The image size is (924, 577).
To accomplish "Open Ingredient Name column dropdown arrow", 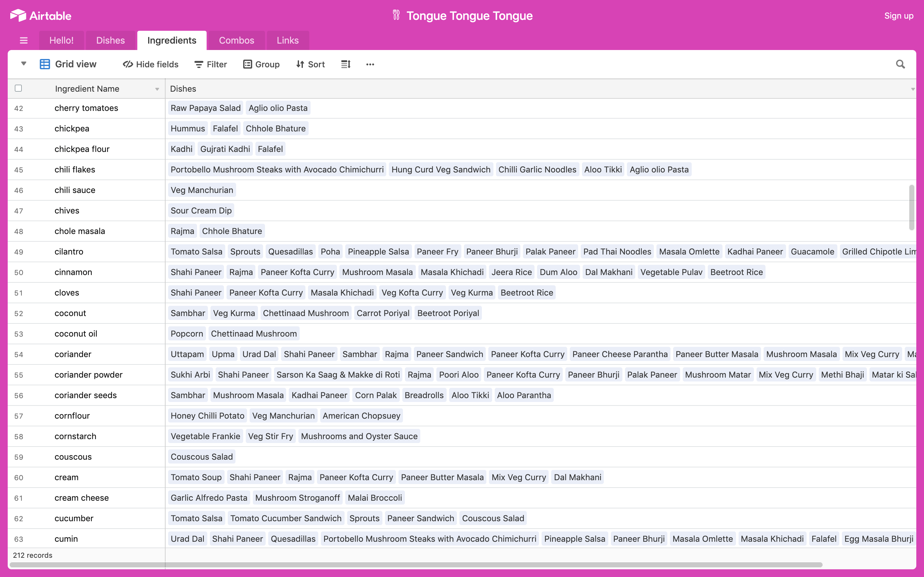I will pyautogui.click(x=157, y=89).
